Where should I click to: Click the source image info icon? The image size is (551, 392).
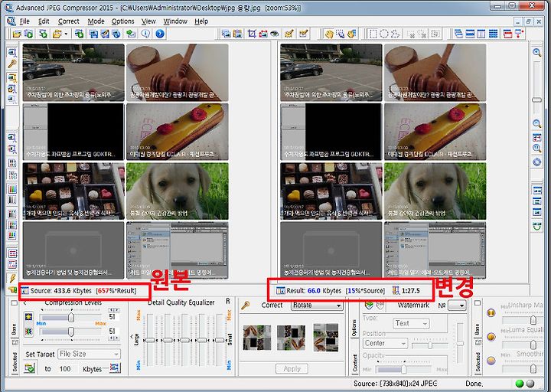[25, 290]
